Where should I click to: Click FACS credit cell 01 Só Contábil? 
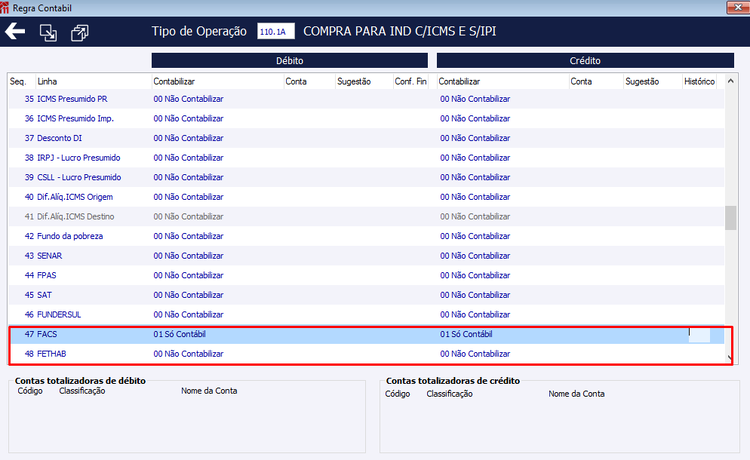coord(466,334)
